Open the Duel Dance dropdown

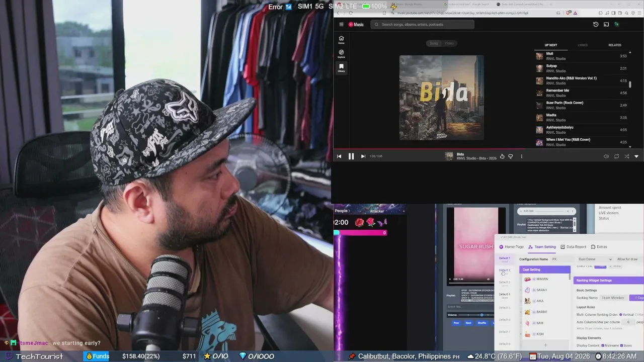click(595, 259)
